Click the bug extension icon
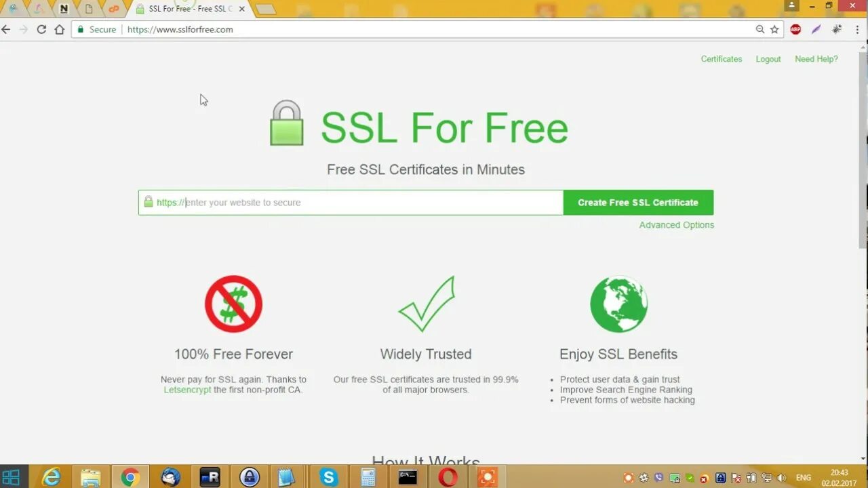The height and width of the screenshot is (488, 868). (x=837, y=29)
